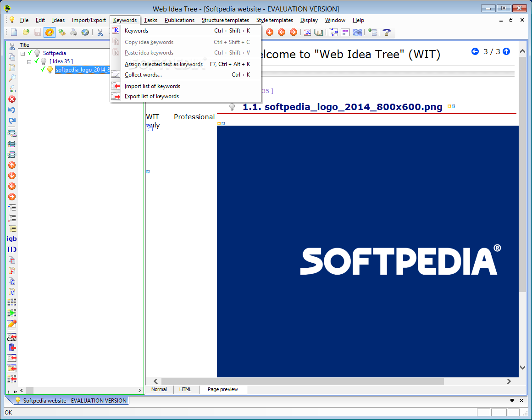Click heading 1.1. softpedia_logo_2014_800x600.png
532x420 pixels.
tap(342, 107)
